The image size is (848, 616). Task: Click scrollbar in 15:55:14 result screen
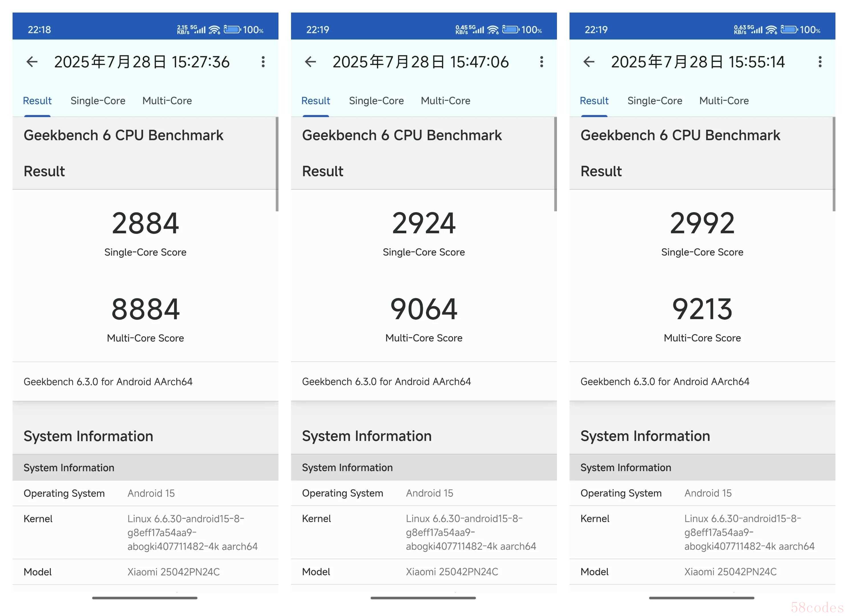click(x=834, y=164)
